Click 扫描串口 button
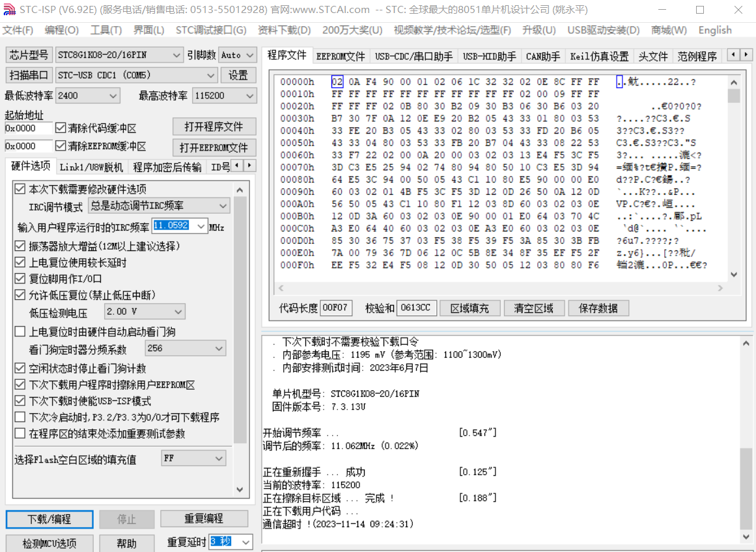Viewport: 756px width, 552px height. point(29,76)
